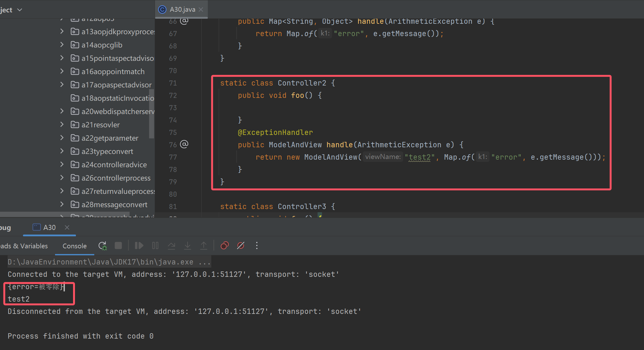Select the a21resovler package

click(x=101, y=125)
